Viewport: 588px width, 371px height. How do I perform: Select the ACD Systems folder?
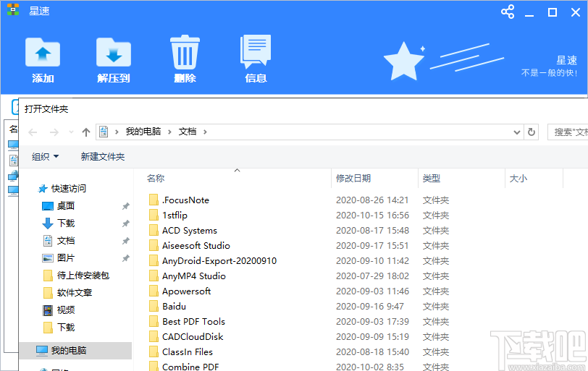tap(190, 230)
